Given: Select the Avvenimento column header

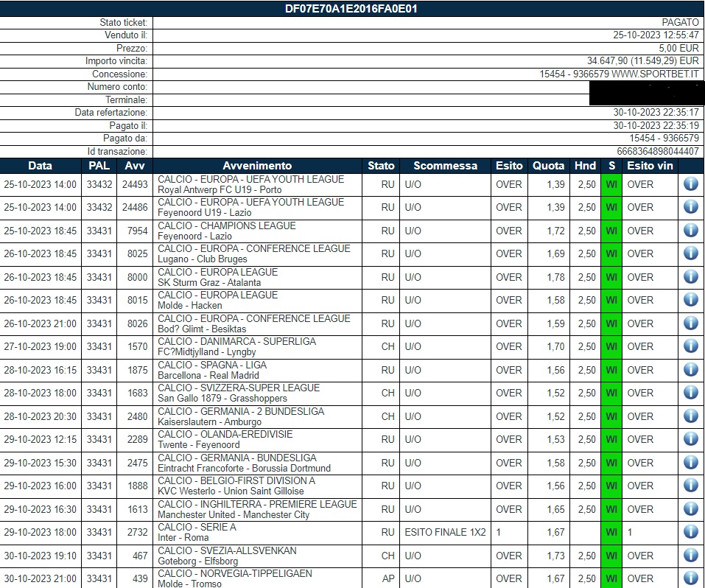Looking at the screenshot, I should (x=257, y=166).
